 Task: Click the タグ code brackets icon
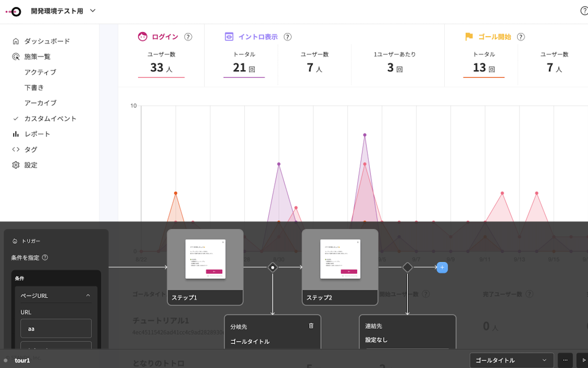16,149
